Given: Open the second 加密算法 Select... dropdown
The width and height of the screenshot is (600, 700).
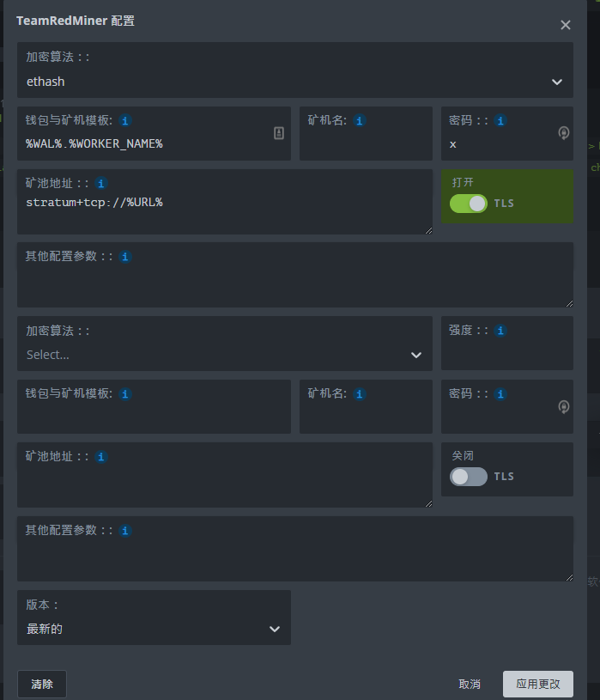Looking at the screenshot, I should click(x=225, y=344).
